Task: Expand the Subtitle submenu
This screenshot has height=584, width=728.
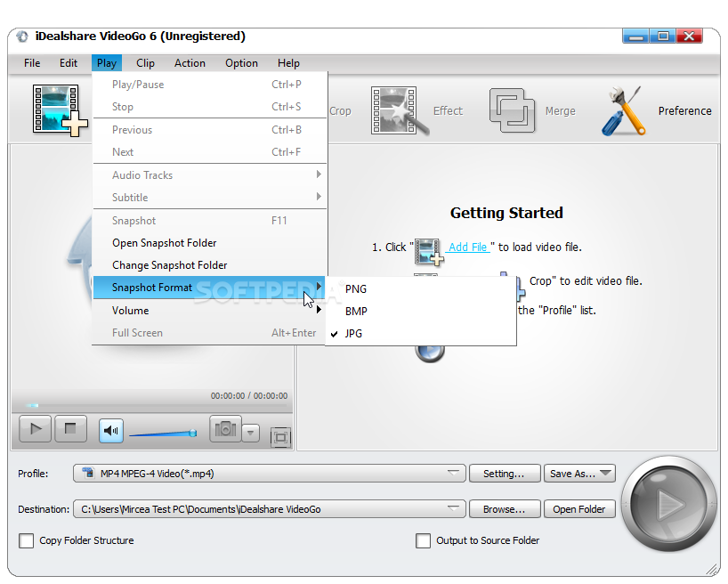Action: click(x=210, y=198)
